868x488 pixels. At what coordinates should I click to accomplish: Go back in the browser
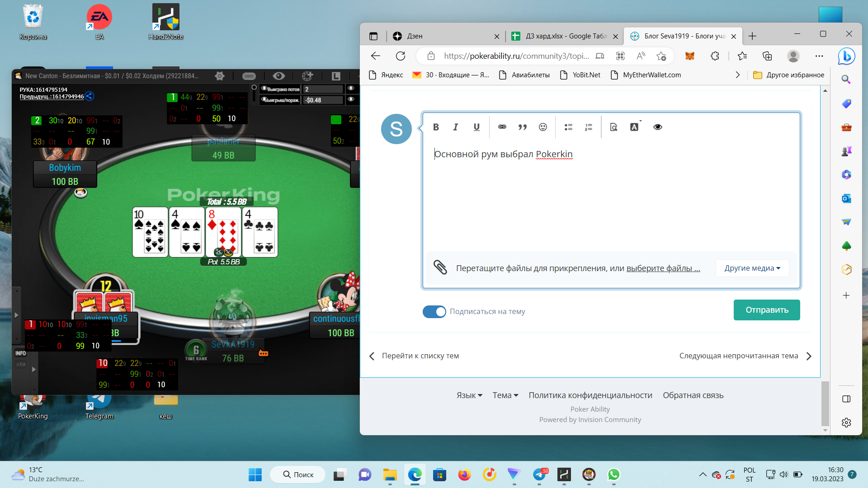[x=376, y=56]
